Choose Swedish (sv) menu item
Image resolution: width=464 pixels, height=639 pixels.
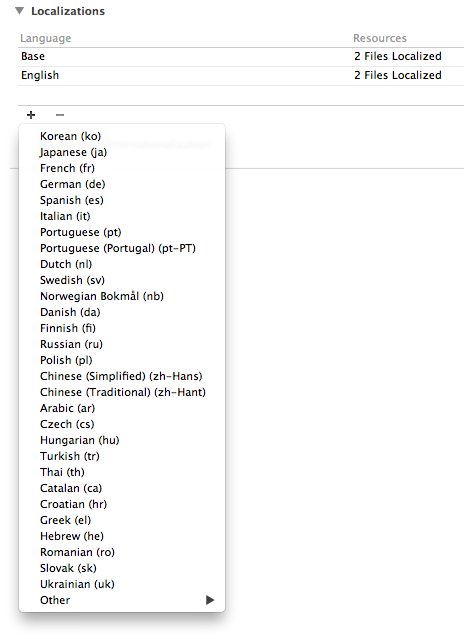pyautogui.click(x=122, y=280)
